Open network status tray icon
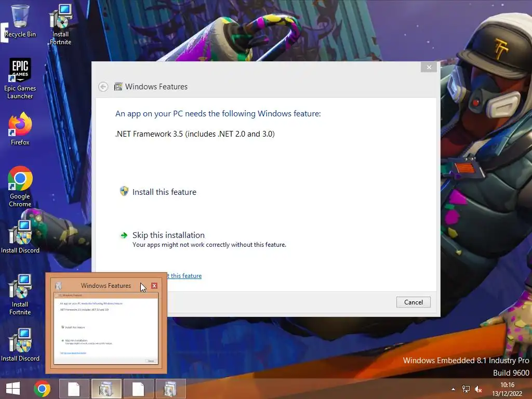This screenshot has width=532, height=399. (466, 389)
